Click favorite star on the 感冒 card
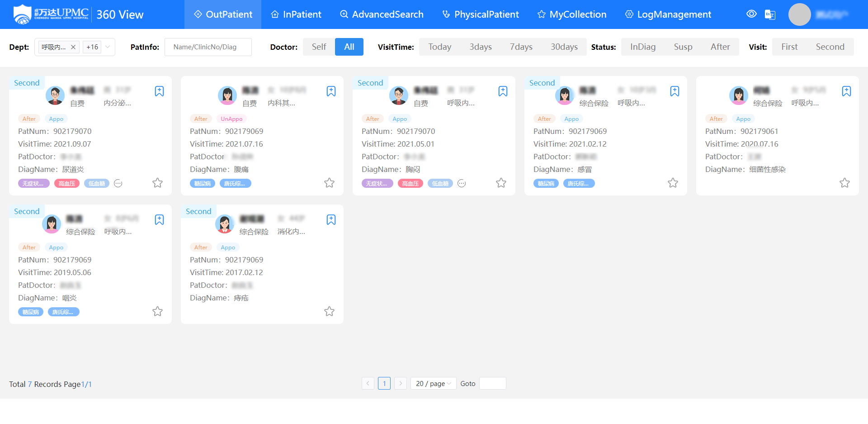The width and height of the screenshot is (868, 424). click(x=673, y=183)
